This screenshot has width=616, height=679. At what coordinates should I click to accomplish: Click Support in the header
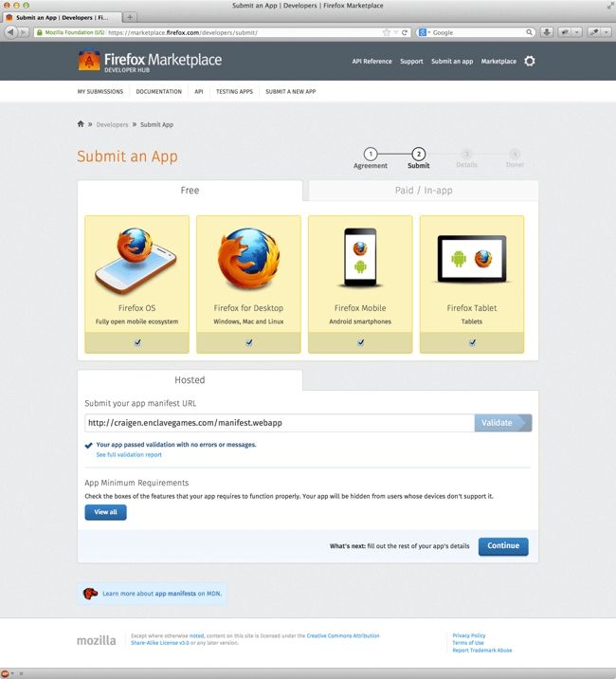pos(411,61)
